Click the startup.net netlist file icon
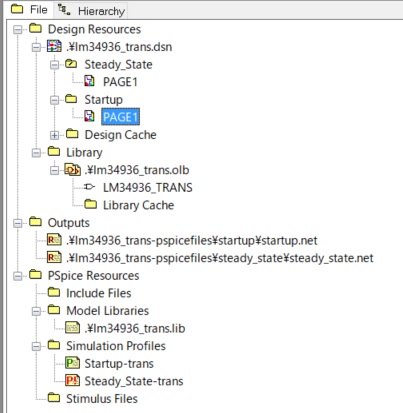Image resolution: width=403 pixels, height=413 pixels. (54, 240)
